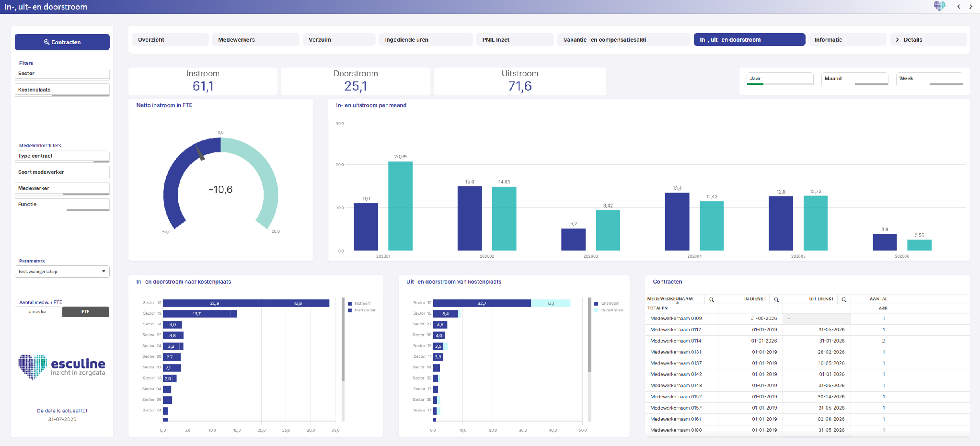Toggle the FTE view button
This screenshot has width=980, height=446.
click(85, 312)
